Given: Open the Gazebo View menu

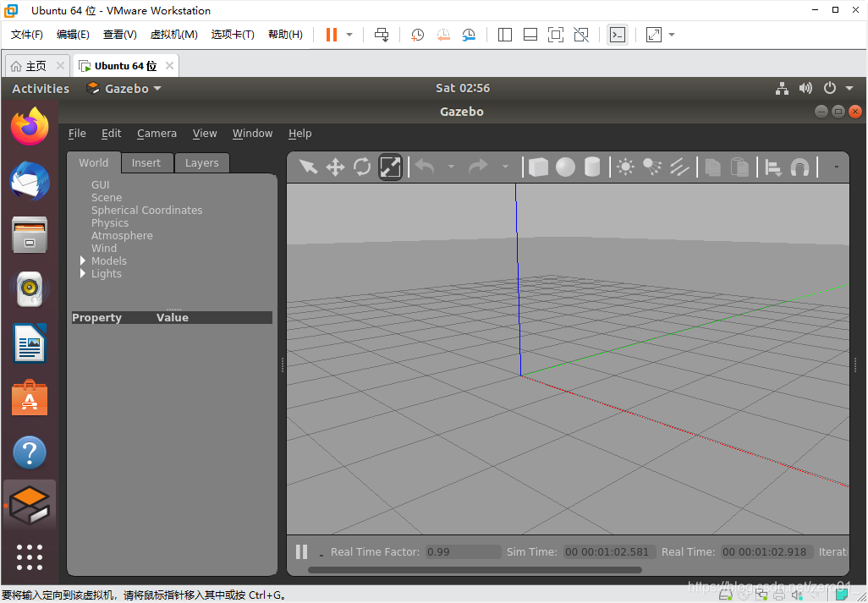Looking at the screenshot, I should click(x=204, y=134).
